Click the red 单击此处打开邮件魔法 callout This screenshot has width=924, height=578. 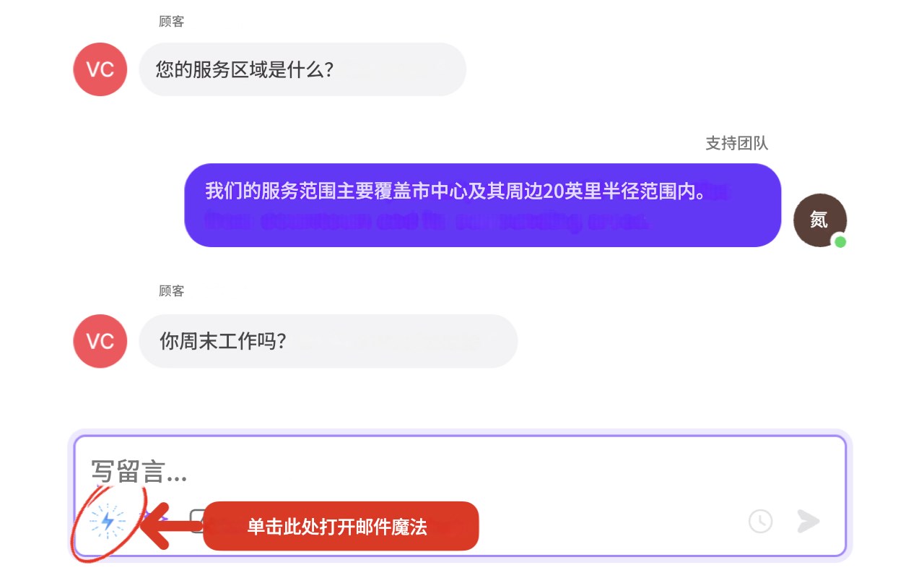coord(341,526)
